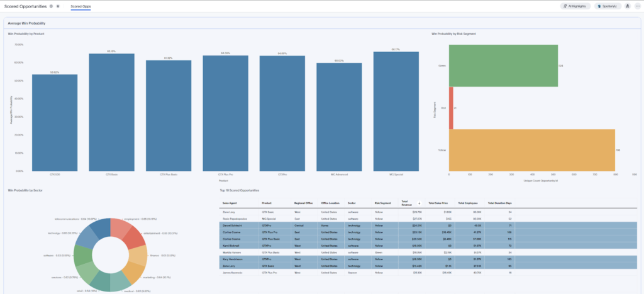Click the green risk segment bar
The image size is (644, 294).
pos(502,65)
